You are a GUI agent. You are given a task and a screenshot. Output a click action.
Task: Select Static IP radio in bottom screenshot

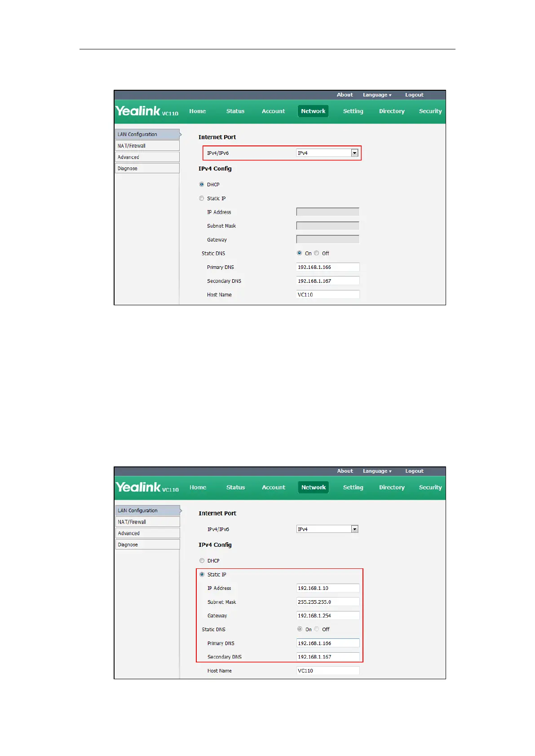pos(202,575)
